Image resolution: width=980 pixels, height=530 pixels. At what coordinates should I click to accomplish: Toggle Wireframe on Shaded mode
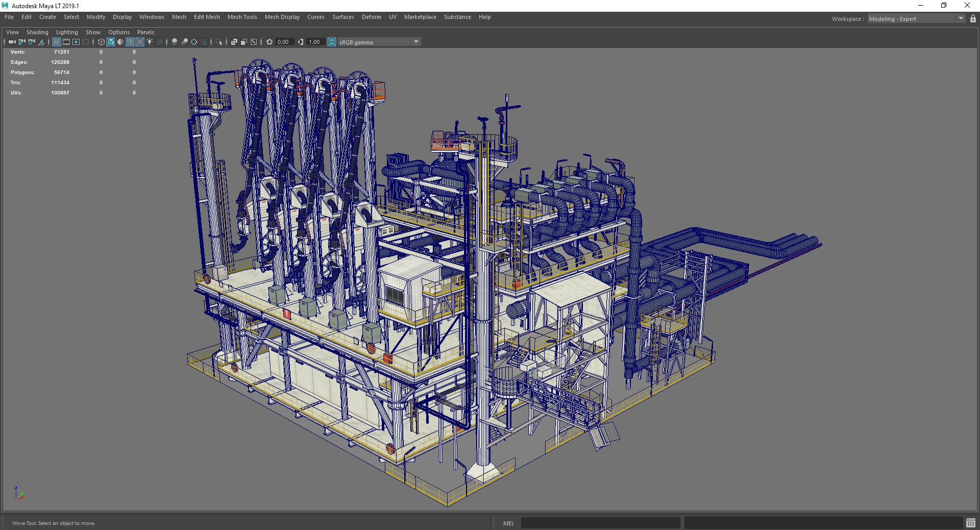click(130, 42)
